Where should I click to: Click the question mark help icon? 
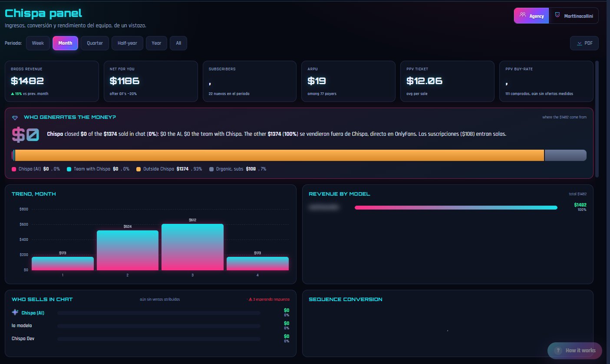point(558,351)
